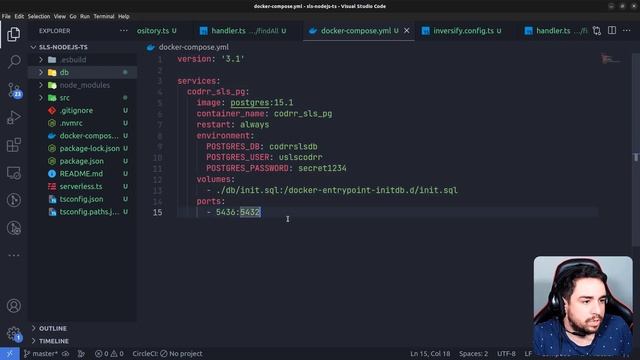Open the Go menu

[73, 16]
